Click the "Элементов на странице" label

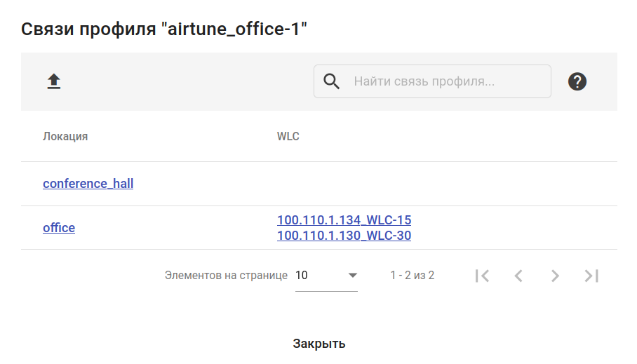tap(226, 276)
